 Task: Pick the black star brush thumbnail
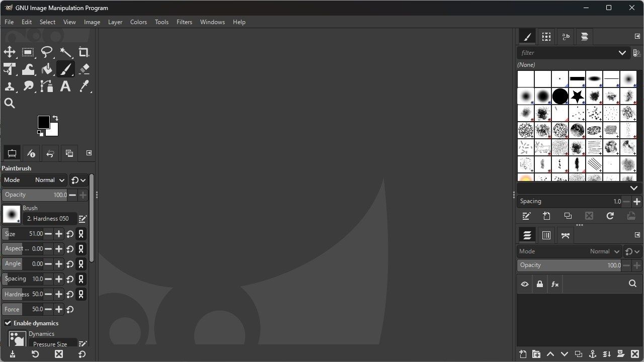(x=577, y=96)
